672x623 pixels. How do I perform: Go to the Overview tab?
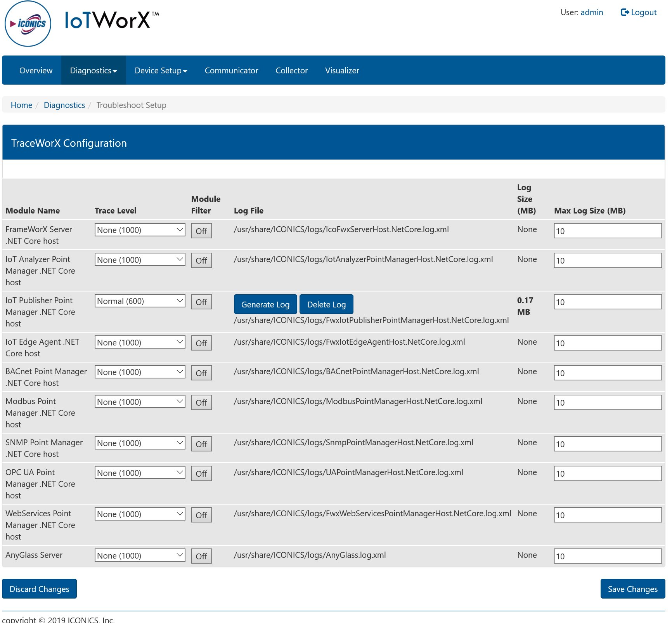pyautogui.click(x=36, y=71)
